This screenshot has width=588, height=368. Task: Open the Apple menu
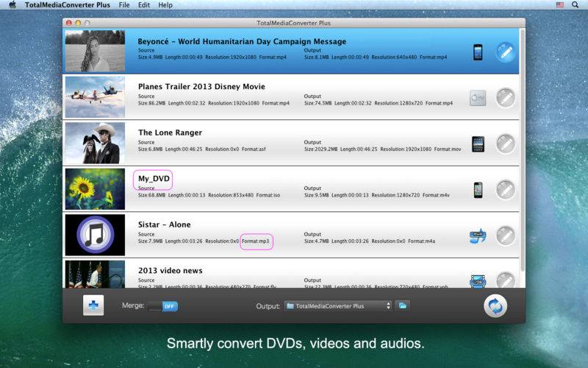point(12,5)
